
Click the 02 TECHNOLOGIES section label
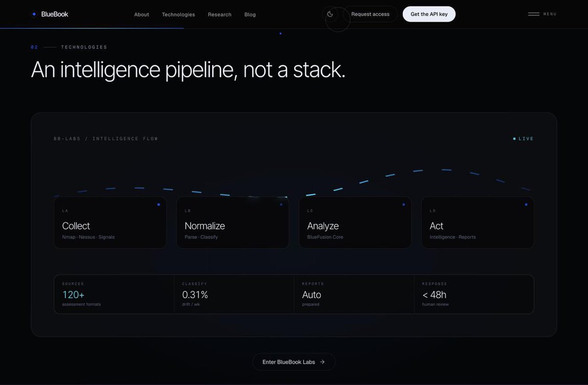point(69,47)
